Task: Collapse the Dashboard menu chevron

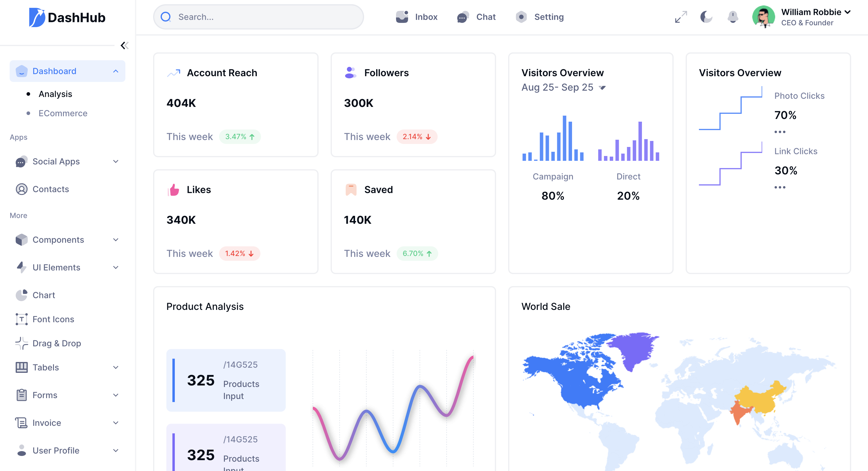Action: [x=116, y=71]
